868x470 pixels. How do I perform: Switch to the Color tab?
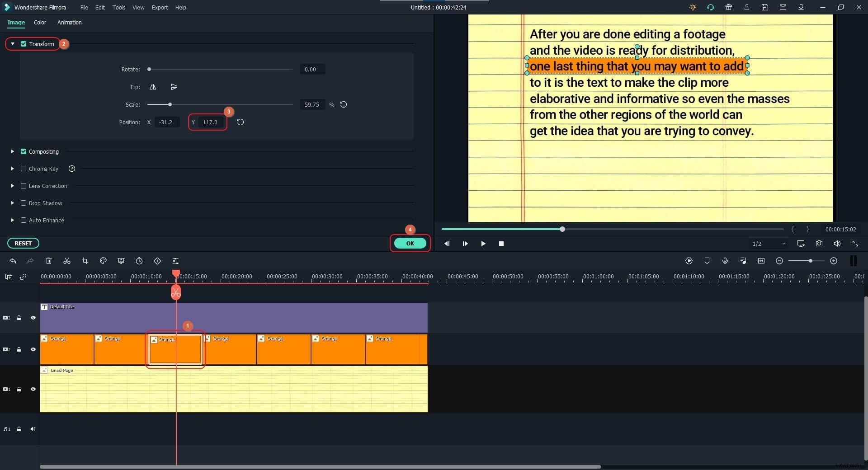[40, 23]
